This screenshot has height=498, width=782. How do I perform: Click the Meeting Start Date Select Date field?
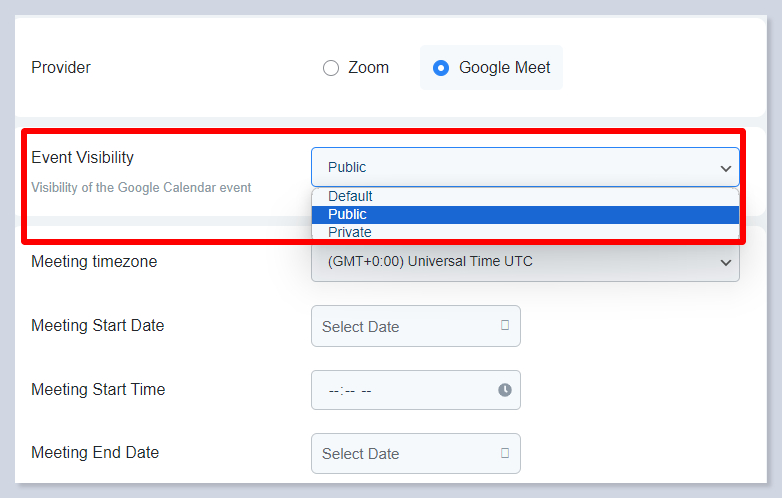coord(400,326)
